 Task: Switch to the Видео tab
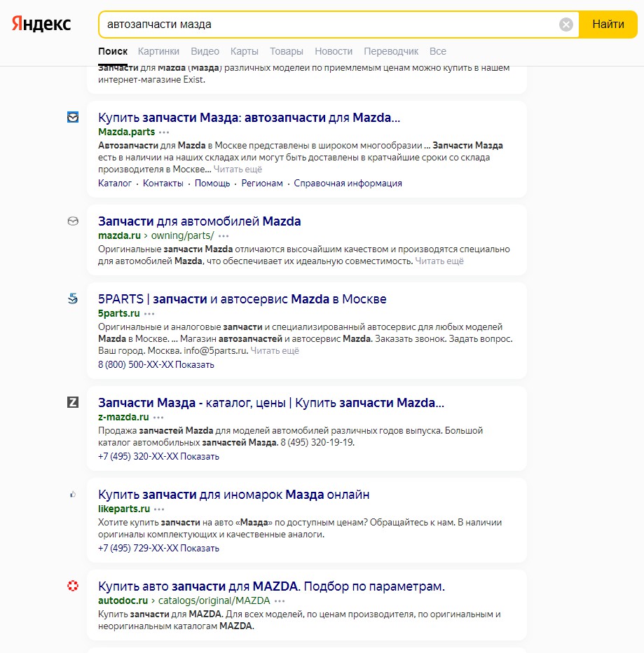pyautogui.click(x=205, y=51)
